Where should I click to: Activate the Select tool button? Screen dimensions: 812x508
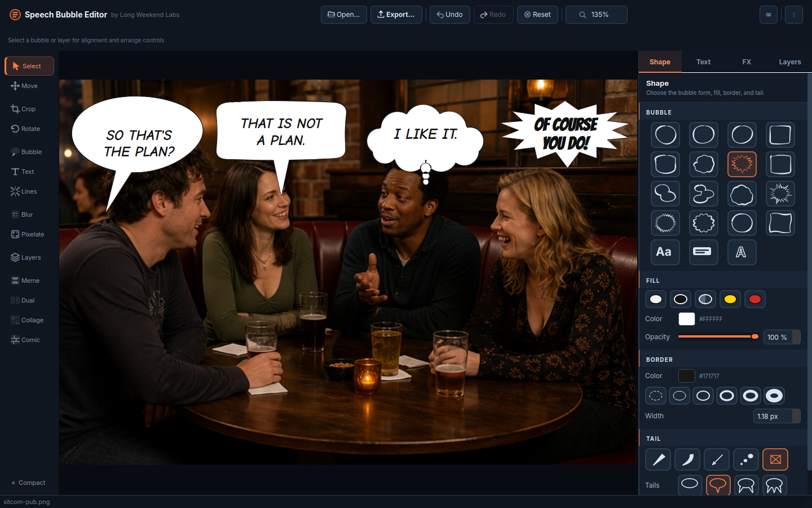[x=29, y=66]
